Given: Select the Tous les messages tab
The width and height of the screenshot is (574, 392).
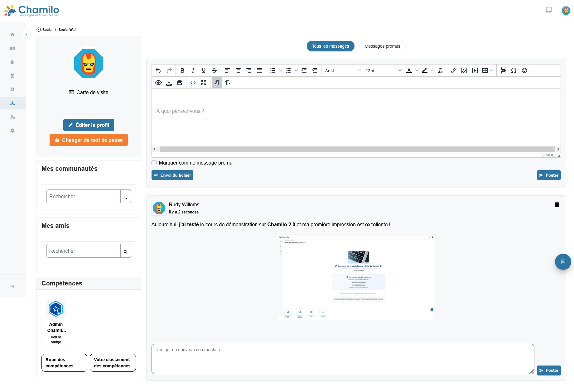Looking at the screenshot, I should [x=330, y=46].
